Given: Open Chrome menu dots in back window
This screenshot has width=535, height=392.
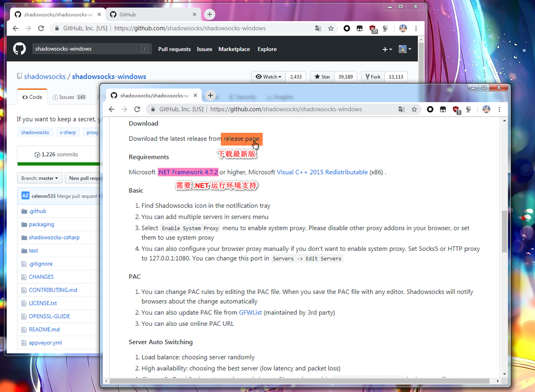Looking at the screenshot, I should (x=416, y=28).
